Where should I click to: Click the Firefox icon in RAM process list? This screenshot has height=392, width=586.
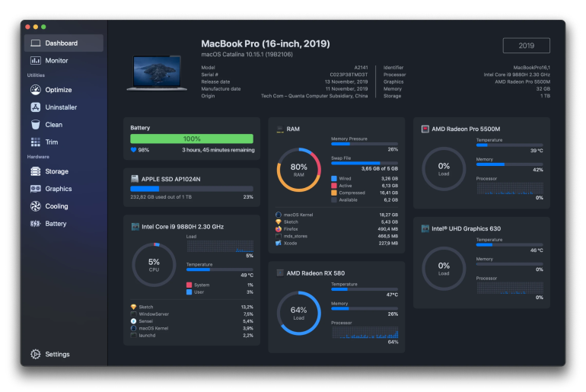279,229
